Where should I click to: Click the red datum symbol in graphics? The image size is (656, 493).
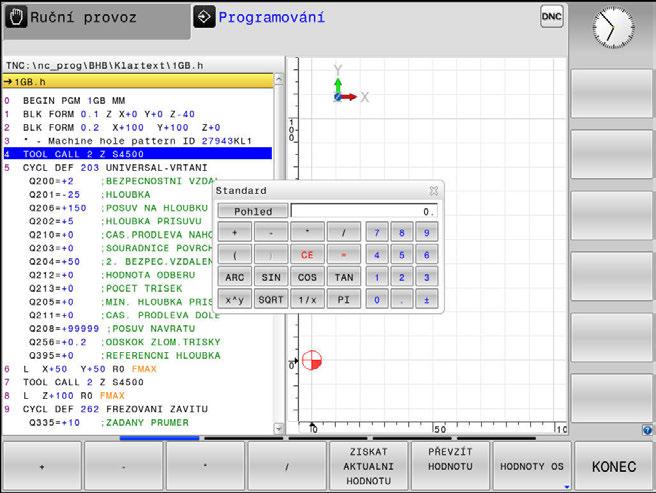point(312,360)
